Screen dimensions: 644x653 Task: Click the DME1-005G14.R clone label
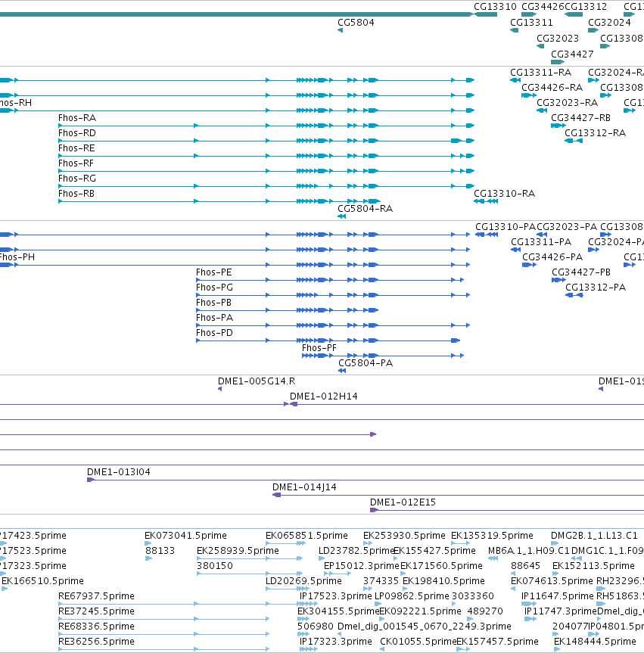coord(257,381)
